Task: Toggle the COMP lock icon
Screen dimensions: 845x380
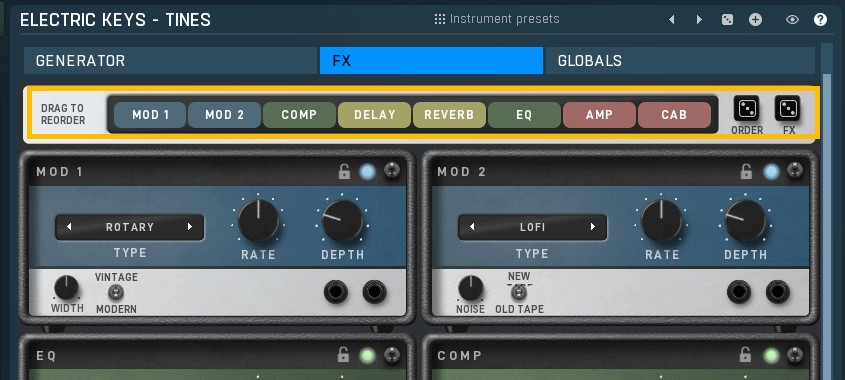Action: click(746, 355)
